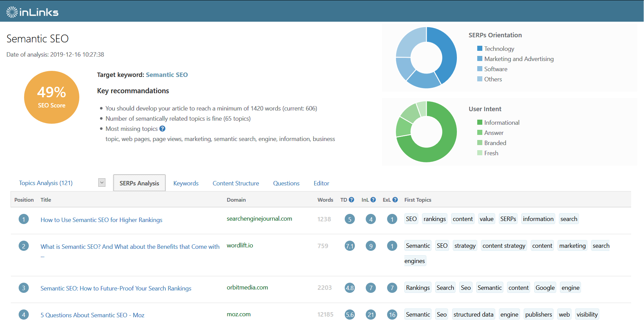Click the 'content strategy' topic tag
Screen dimensions: 644x322
504,246
